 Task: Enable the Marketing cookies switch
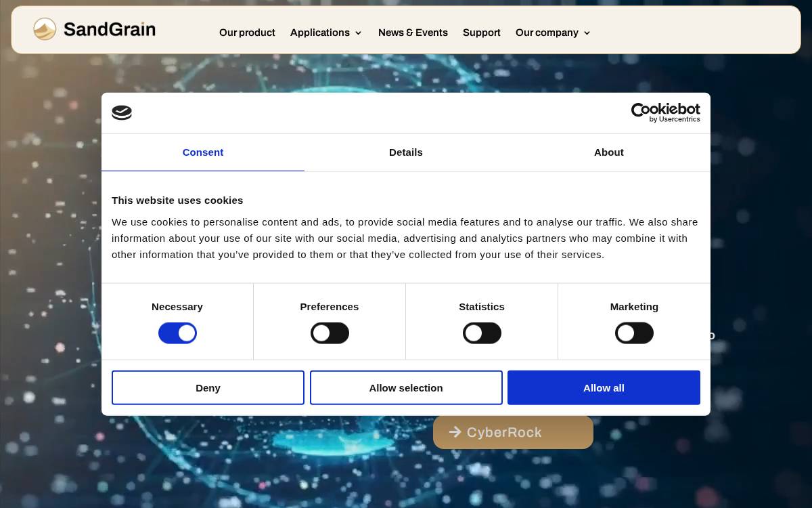click(634, 333)
